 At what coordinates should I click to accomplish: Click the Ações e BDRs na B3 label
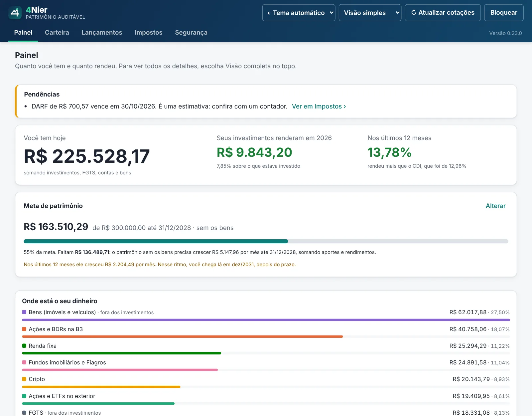click(56, 329)
